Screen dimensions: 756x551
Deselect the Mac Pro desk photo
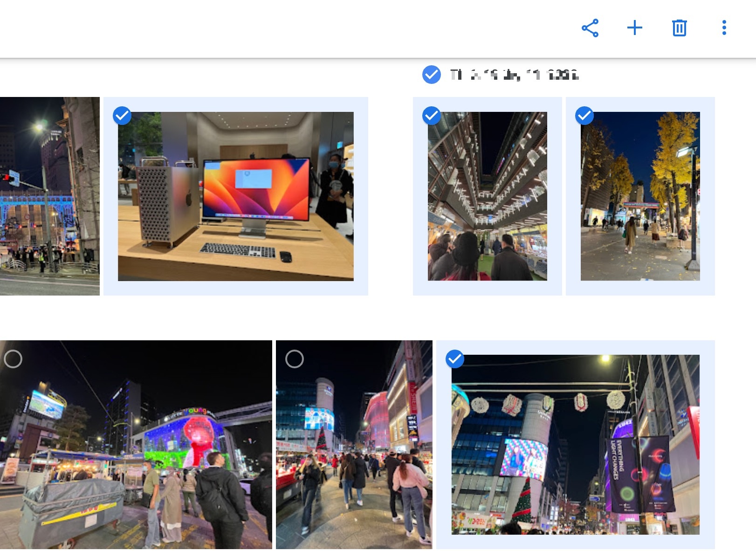point(123,117)
